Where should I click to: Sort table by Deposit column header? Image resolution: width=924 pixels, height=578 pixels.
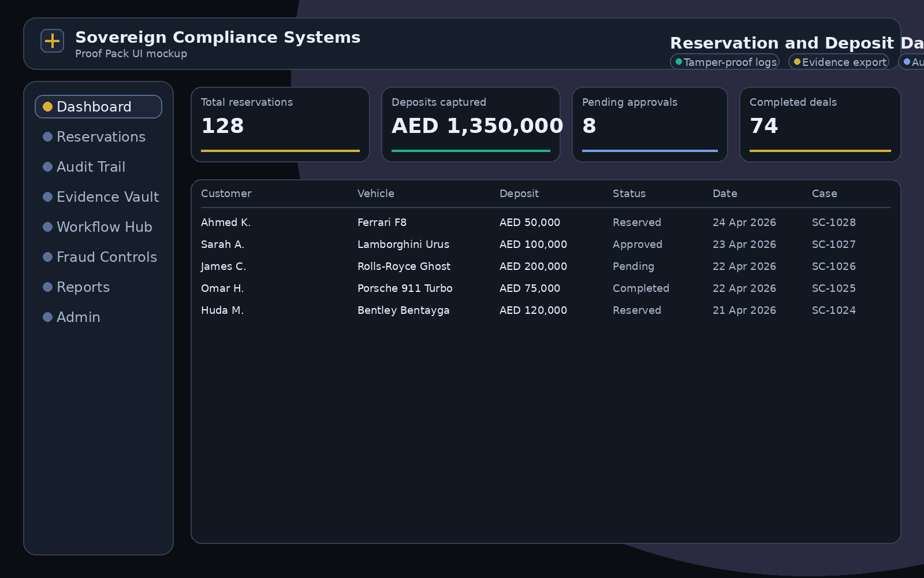point(519,194)
